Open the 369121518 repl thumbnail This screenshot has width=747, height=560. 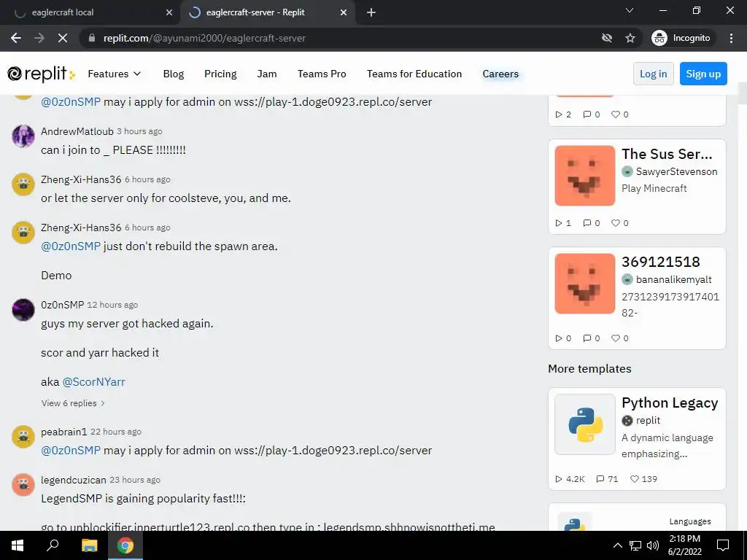pos(584,284)
